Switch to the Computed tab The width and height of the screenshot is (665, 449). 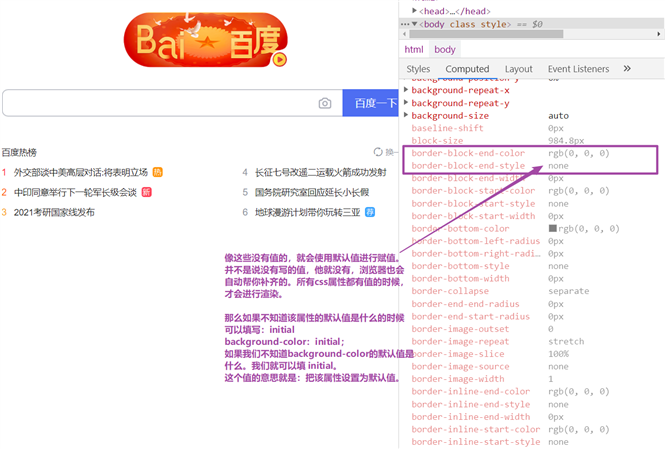click(x=467, y=69)
